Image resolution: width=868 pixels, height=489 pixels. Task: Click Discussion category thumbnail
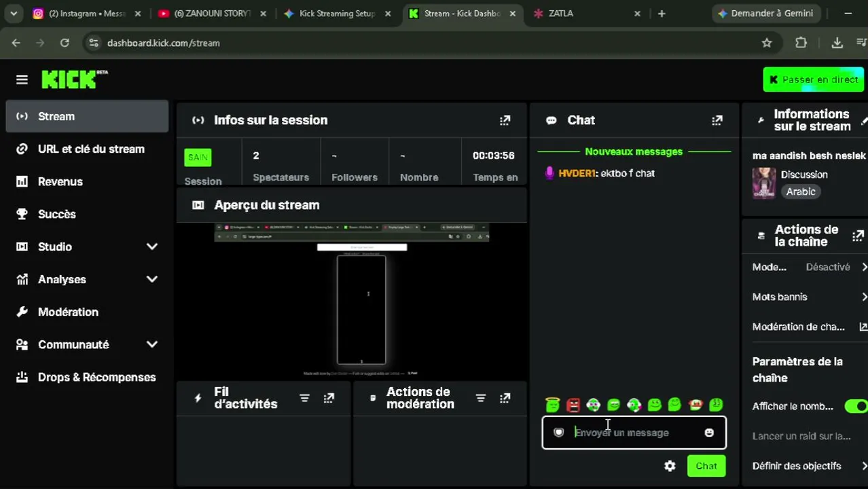(764, 183)
